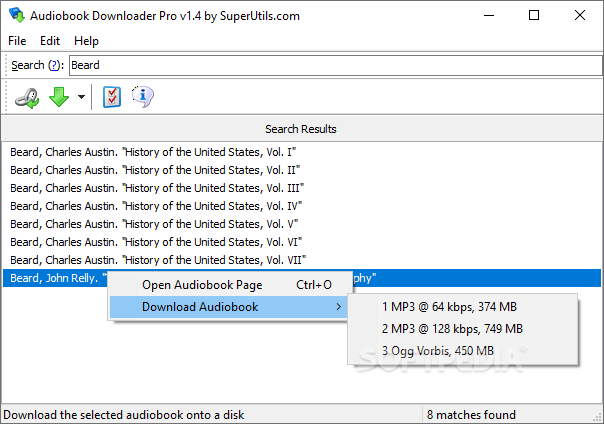The width and height of the screenshot is (604, 424).
Task: Select History of the United States, Vol. VI
Action: pos(156,242)
